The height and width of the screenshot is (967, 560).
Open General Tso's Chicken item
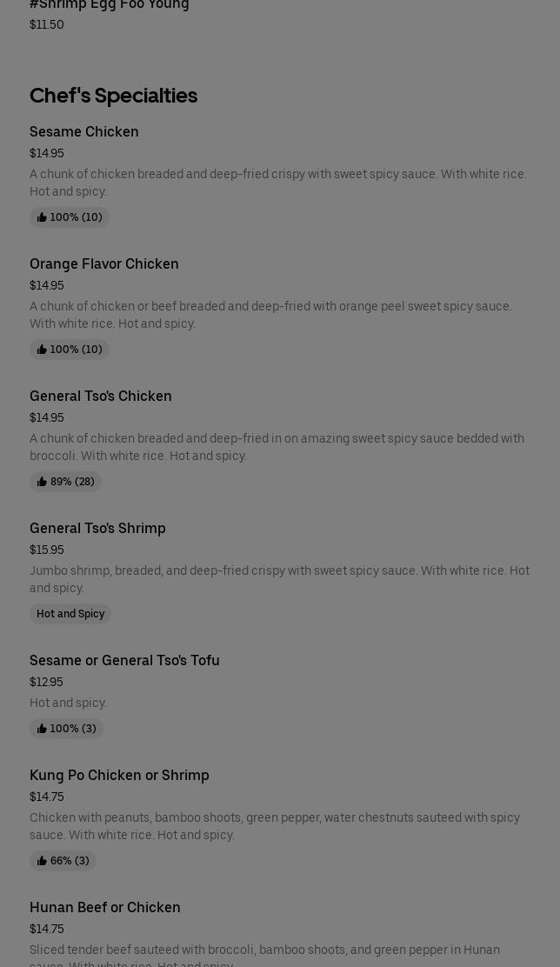[101, 397]
